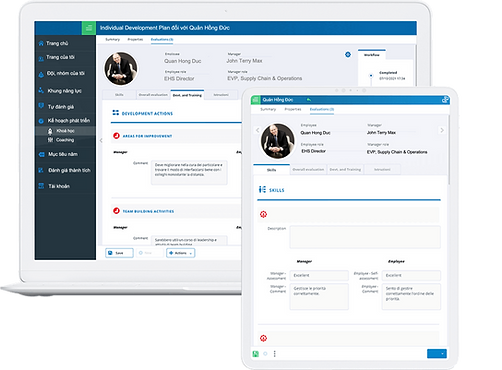Image resolution: width=502 pixels, height=370 pixels.
Task: Open the Workflow panel tab
Action: 372,55
